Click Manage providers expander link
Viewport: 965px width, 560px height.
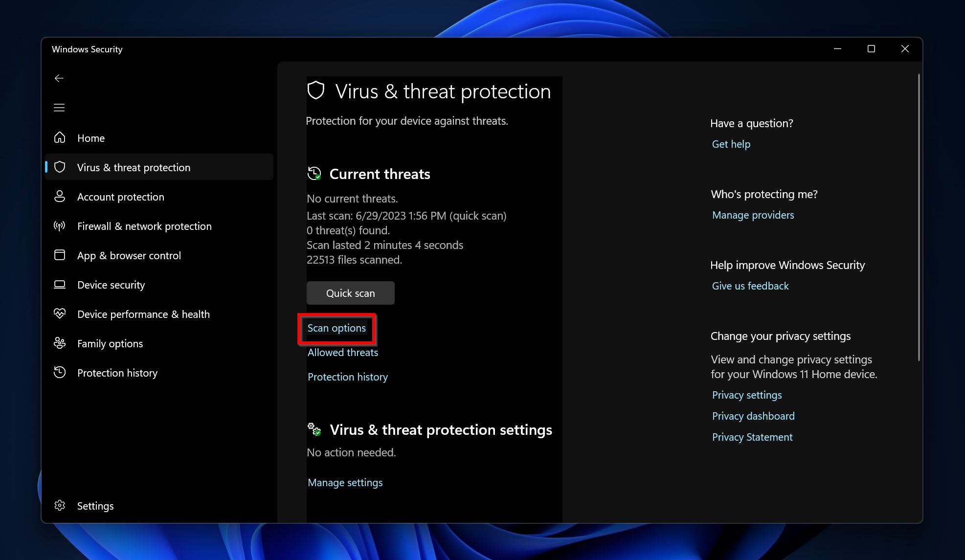click(752, 215)
